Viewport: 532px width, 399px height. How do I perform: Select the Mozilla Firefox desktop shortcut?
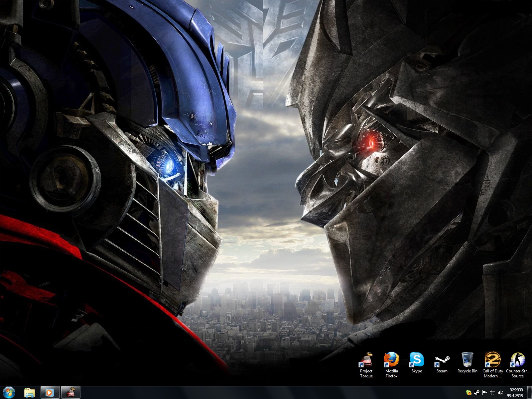391,365
